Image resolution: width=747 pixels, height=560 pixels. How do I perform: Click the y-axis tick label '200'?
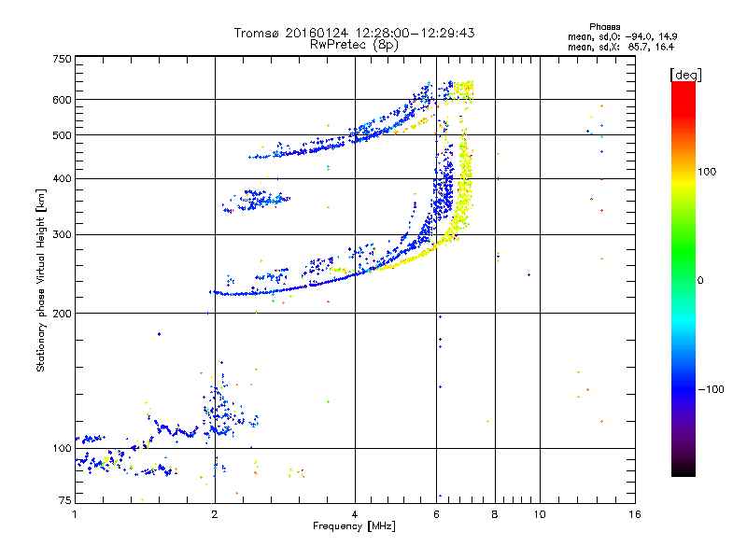(x=62, y=314)
